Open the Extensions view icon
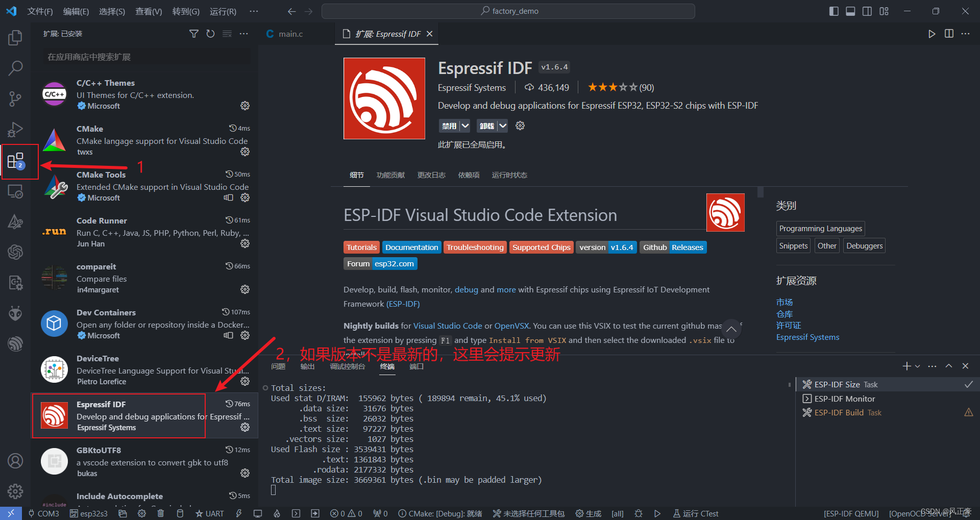980x520 pixels. (15, 161)
